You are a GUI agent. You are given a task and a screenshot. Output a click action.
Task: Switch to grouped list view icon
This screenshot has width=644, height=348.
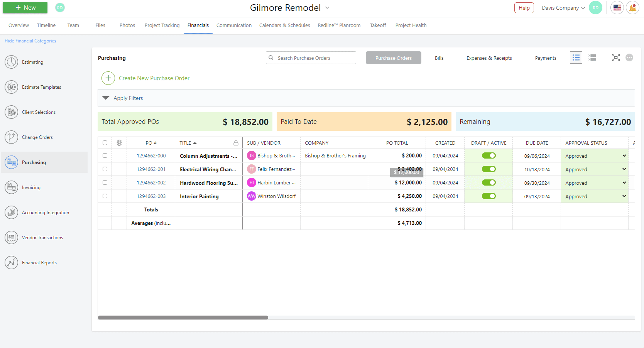coord(592,57)
